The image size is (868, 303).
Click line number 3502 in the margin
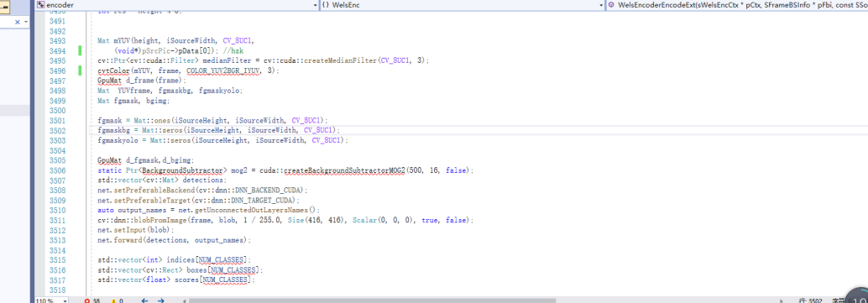click(x=57, y=131)
